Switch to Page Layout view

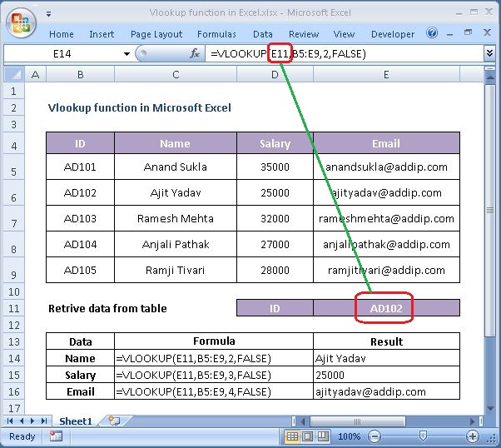click(x=307, y=436)
